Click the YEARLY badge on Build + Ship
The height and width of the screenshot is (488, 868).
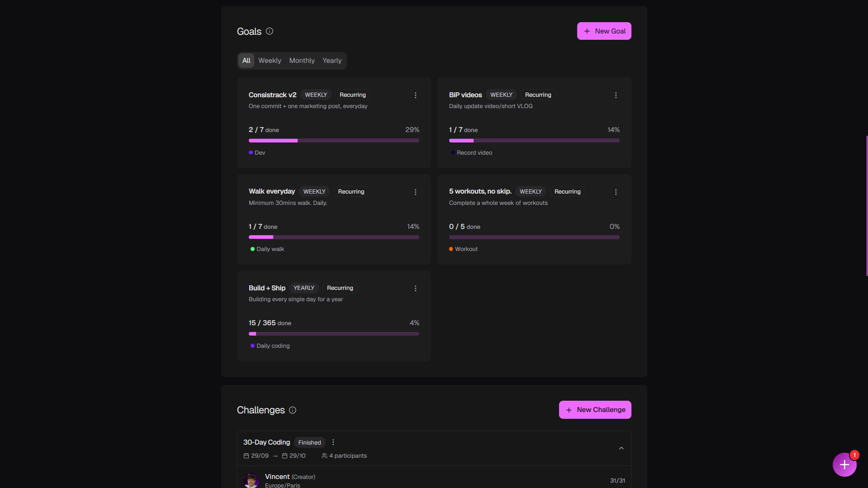click(304, 288)
